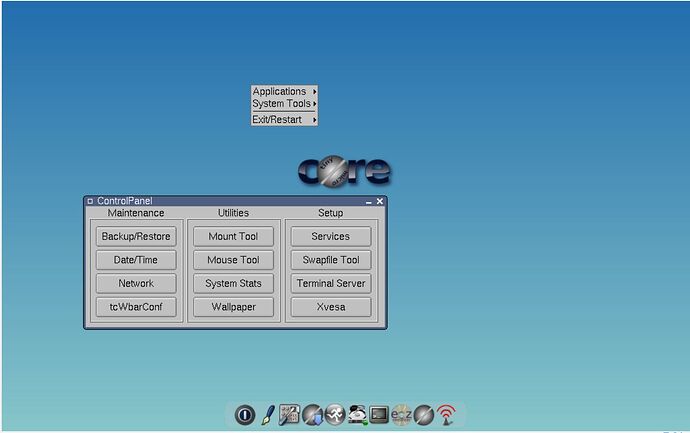
Task: Open tcWbarConf configuration
Action: click(x=136, y=307)
